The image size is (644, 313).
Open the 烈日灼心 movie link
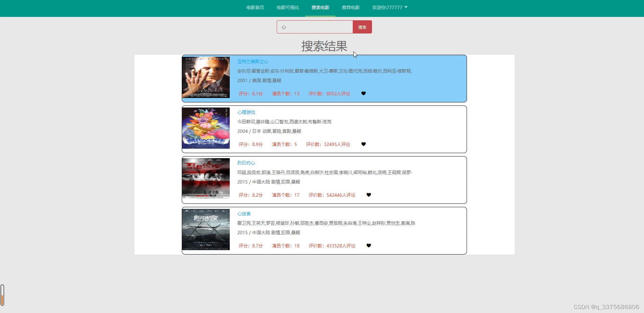pyautogui.click(x=246, y=163)
